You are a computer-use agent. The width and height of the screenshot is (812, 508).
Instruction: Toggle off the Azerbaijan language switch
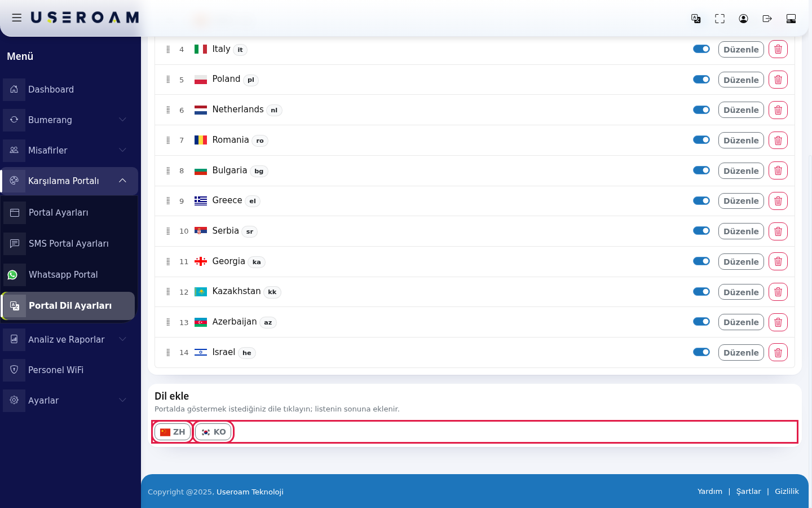click(x=701, y=322)
